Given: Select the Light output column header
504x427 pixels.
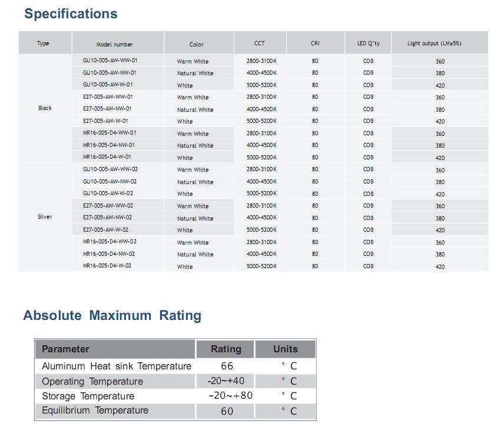Looking at the screenshot, I should 434,44.
